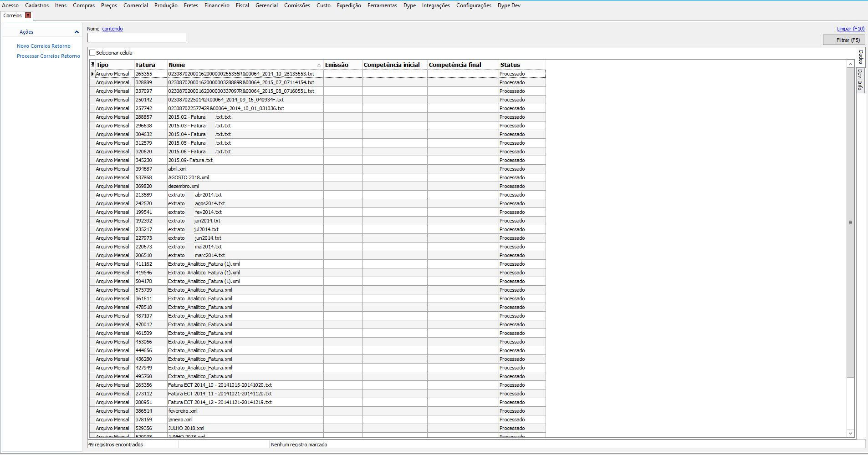
Task: Select the current row indicator arrow for fatura 265355
Action: point(92,74)
